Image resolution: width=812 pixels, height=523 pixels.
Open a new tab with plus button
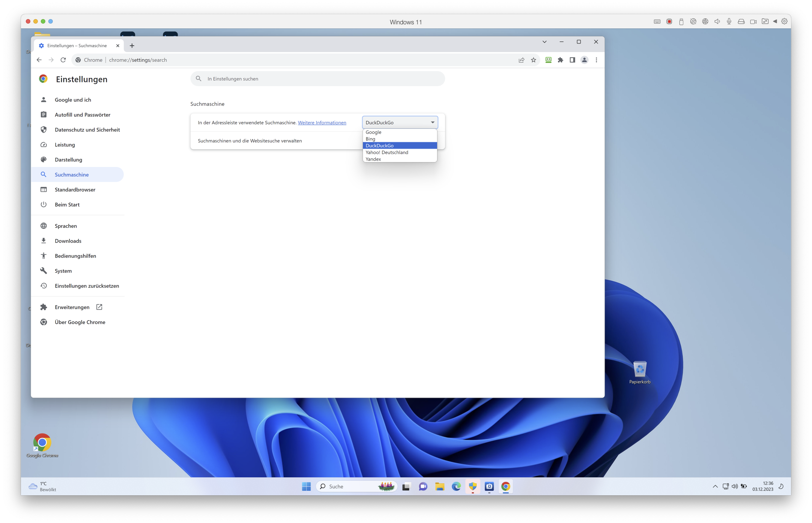click(x=132, y=46)
